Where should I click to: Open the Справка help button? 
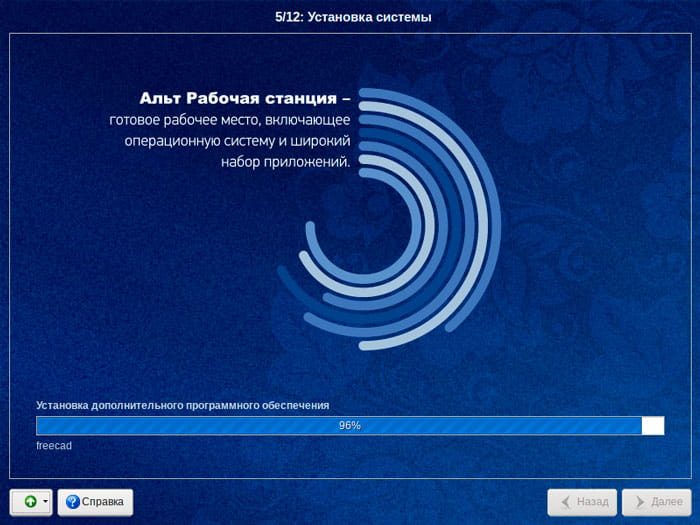[95, 502]
